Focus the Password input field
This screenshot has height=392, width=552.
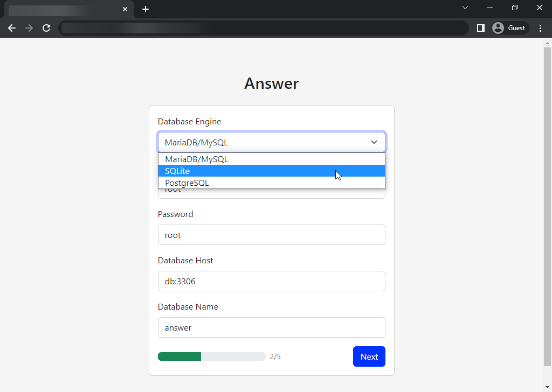[272, 235]
